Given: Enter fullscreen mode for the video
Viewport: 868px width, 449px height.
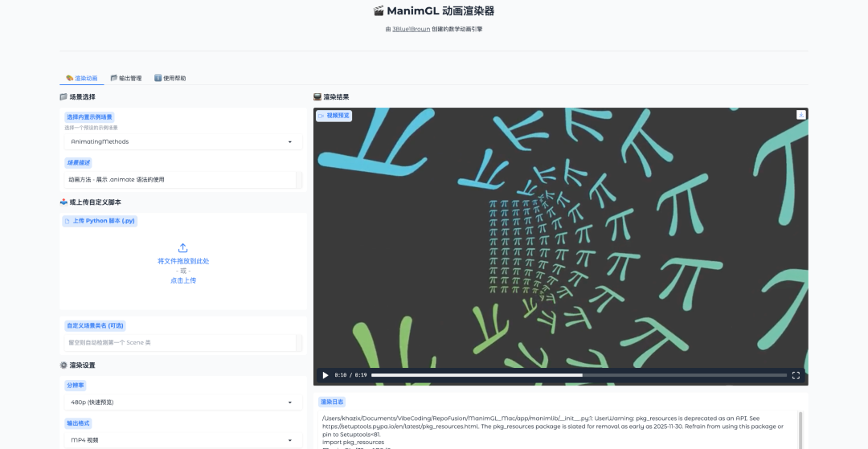Looking at the screenshot, I should click(796, 375).
